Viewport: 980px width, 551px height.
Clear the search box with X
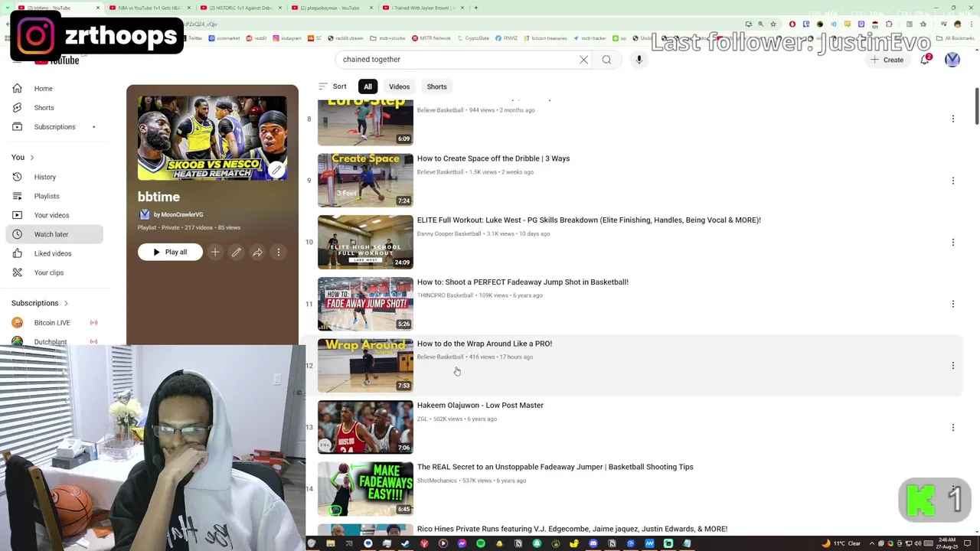(x=583, y=60)
